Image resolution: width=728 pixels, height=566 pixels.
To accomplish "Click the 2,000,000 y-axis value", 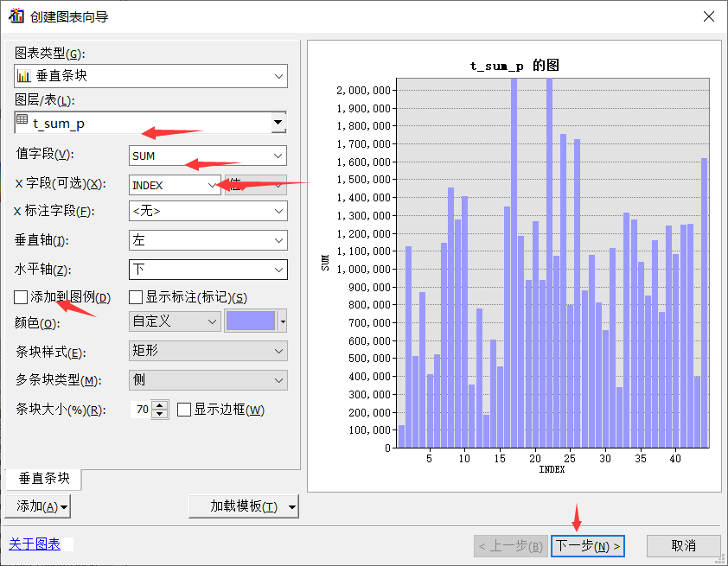I will [363, 91].
